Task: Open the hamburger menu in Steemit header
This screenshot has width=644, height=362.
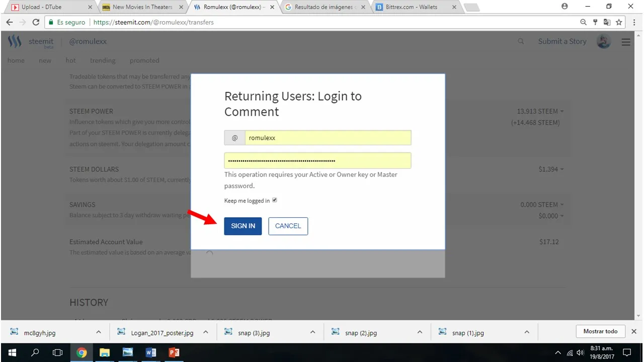Action: click(x=626, y=42)
